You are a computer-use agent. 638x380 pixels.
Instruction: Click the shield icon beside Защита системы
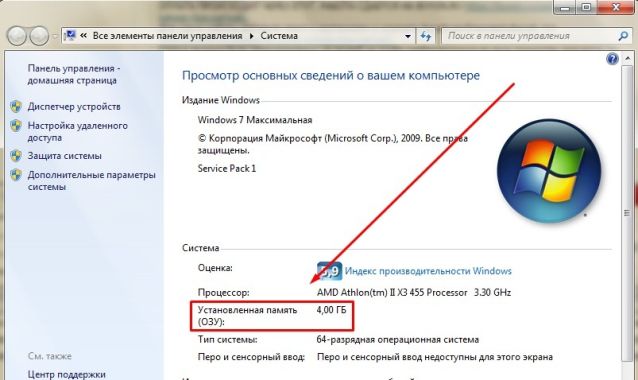click(x=16, y=156)
